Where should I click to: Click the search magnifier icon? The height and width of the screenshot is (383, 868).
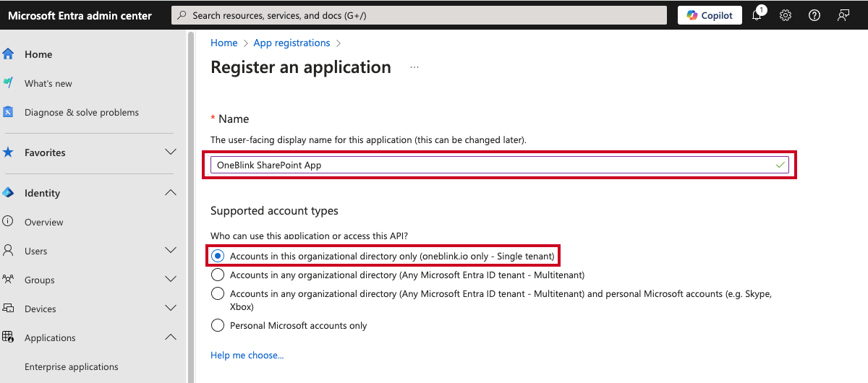point(183,15)
